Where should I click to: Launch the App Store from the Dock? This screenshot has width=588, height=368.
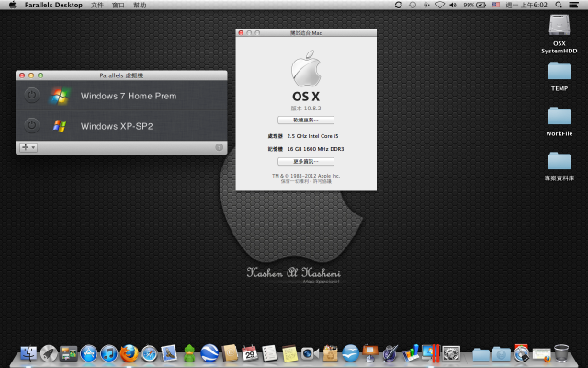(89, 353)
